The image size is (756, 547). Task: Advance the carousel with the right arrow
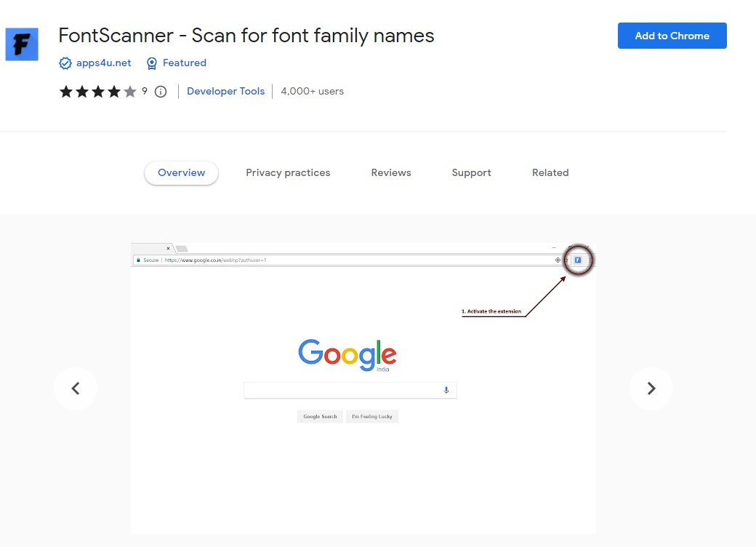[651, 388]
